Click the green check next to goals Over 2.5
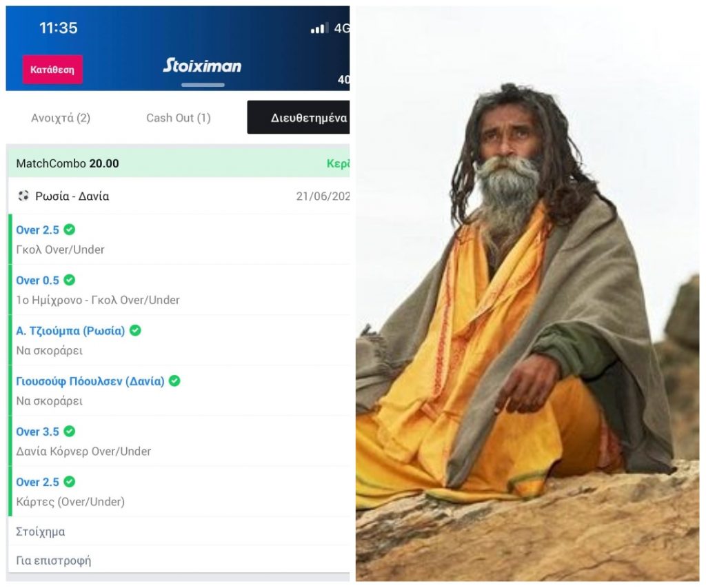 [70, 230]
